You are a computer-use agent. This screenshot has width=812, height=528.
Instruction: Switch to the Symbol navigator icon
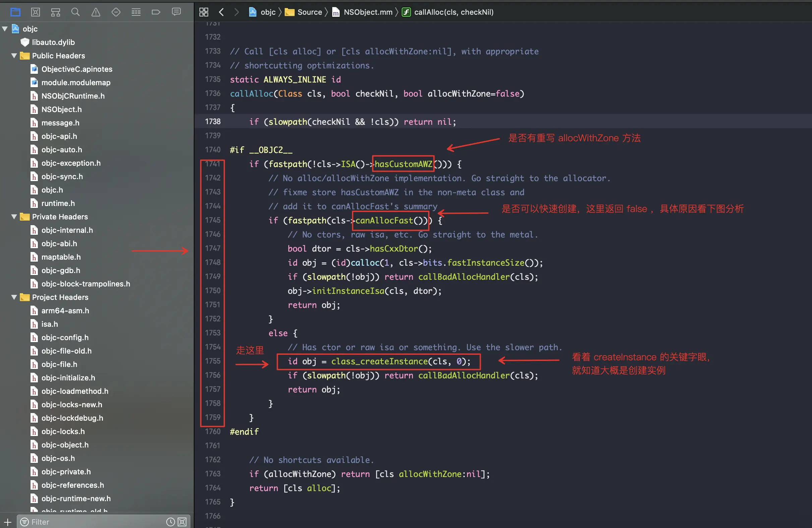(55, 12)
